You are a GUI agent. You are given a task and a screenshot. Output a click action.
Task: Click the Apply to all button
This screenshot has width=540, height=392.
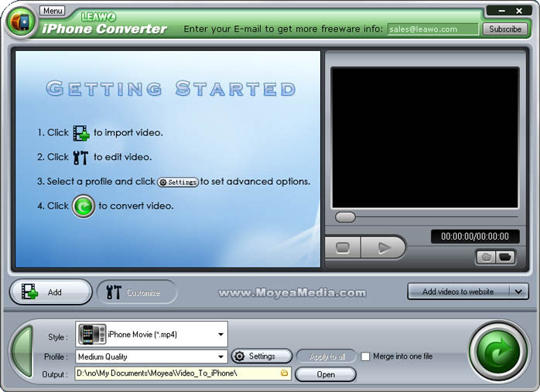pos(326,356)
